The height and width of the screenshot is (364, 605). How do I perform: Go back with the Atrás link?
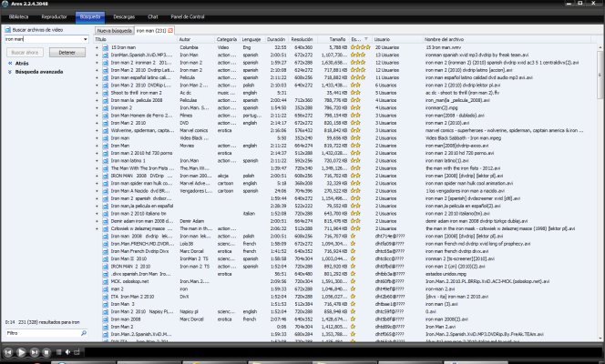pyautogui.click(x=22, y=63)
